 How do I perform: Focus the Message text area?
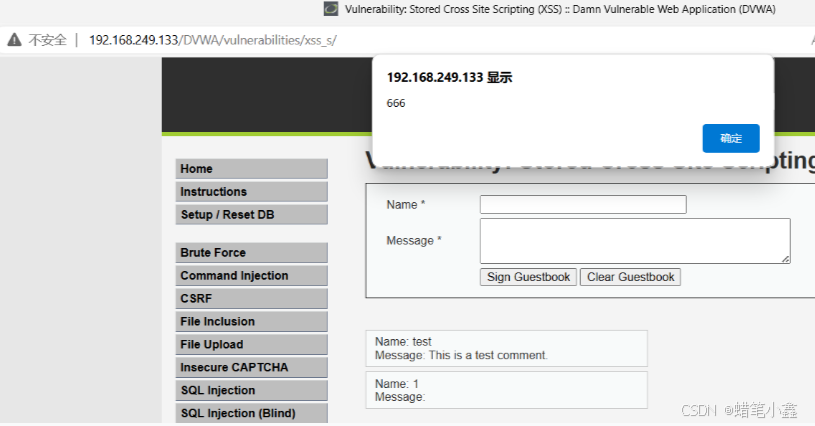click(x=635, y=241)
